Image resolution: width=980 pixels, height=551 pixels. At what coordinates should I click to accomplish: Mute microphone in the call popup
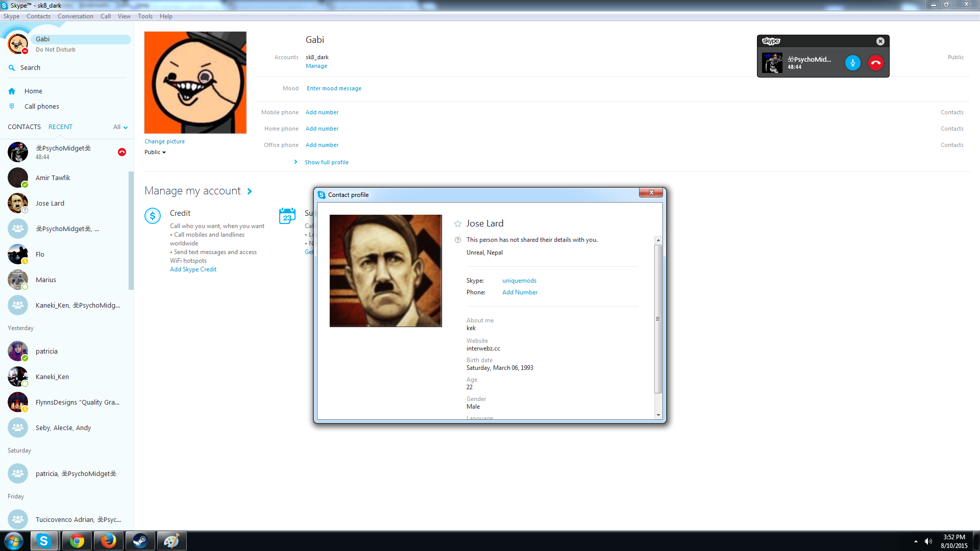[852, 63]
